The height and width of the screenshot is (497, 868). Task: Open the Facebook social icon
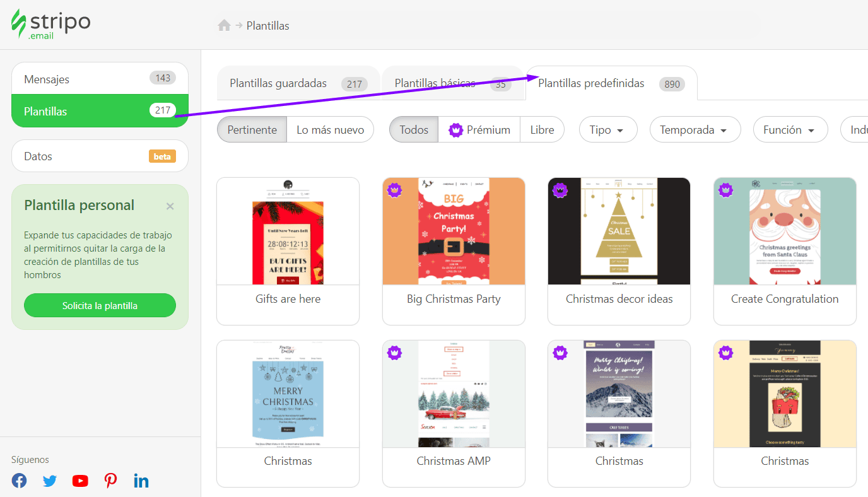click(20, 481)
